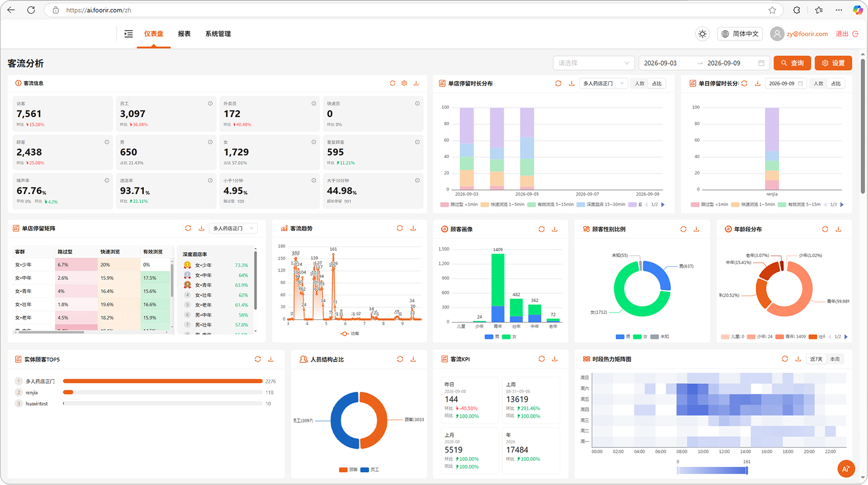Log out via 退出 link
The height and width of the screenshot is (485, 868).
click(x=847, y=34)
